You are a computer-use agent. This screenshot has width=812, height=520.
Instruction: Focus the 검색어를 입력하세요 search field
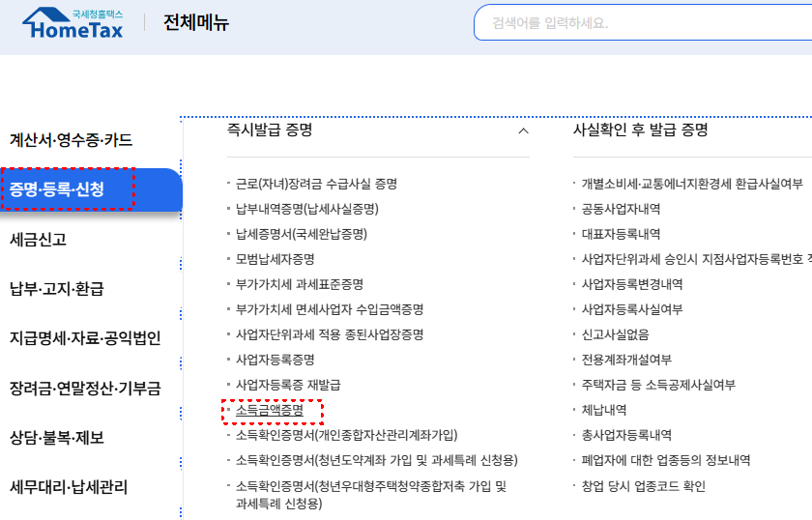click(643, 23)
